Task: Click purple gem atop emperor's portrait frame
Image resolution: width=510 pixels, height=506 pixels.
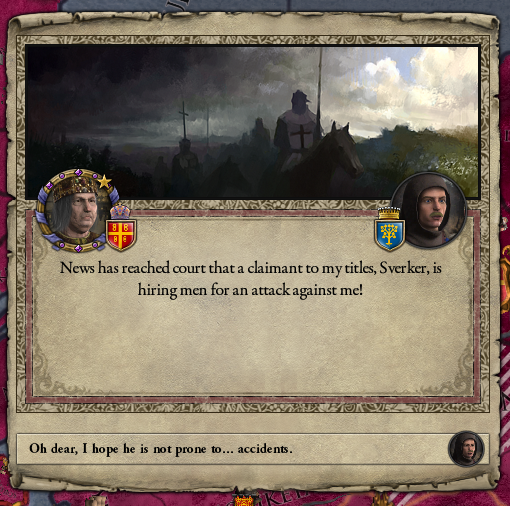Action: (x=78, y=172)
